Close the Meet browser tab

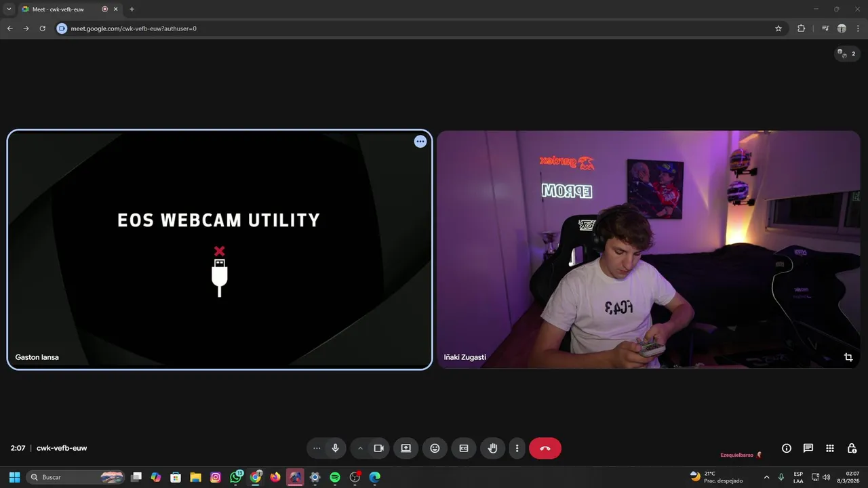[116, 9]
